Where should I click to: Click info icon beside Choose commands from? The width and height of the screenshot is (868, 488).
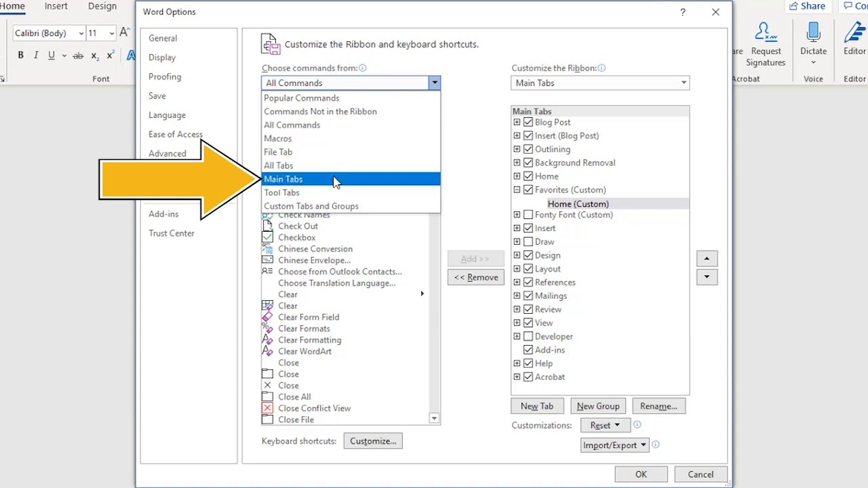[363, 68]
